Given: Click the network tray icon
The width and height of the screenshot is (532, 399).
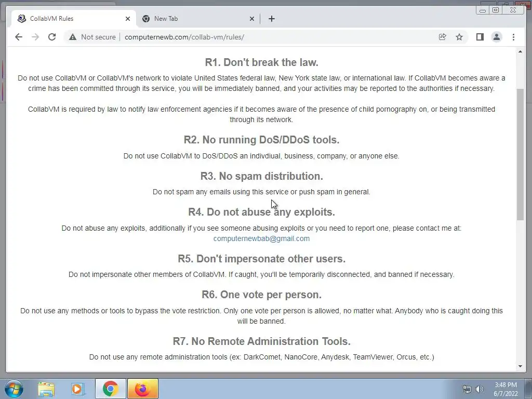Looking at the screenshot, I should point(467,389).
